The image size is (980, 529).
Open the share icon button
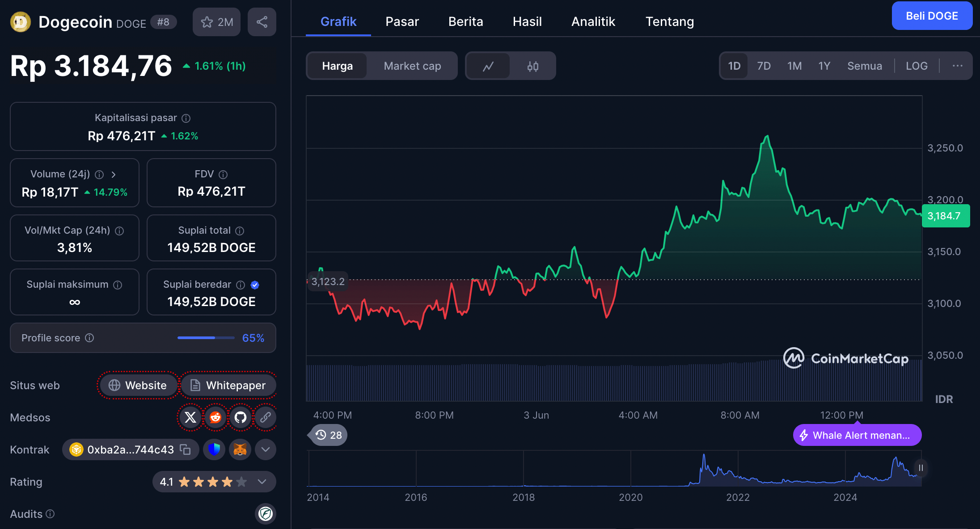262,22
